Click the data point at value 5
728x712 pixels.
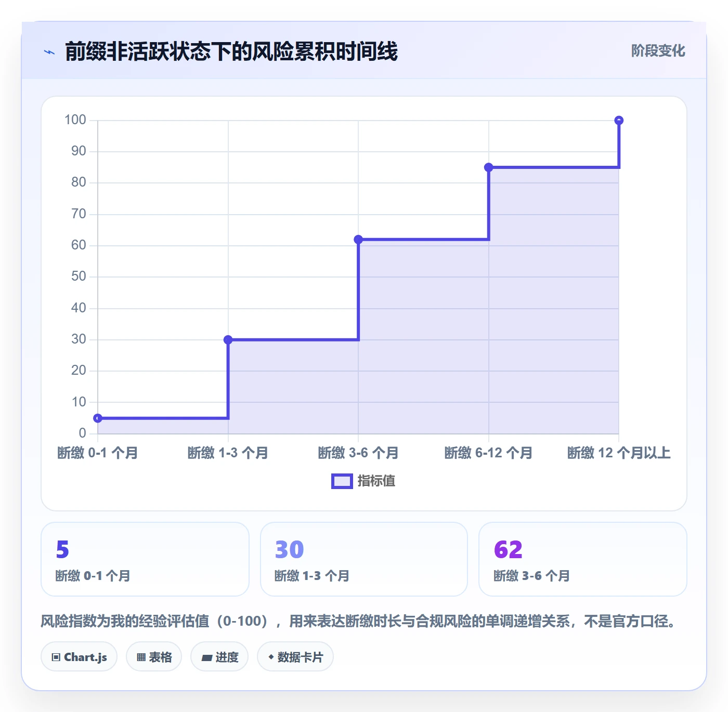pyautogui.click(x=98, y=418)
